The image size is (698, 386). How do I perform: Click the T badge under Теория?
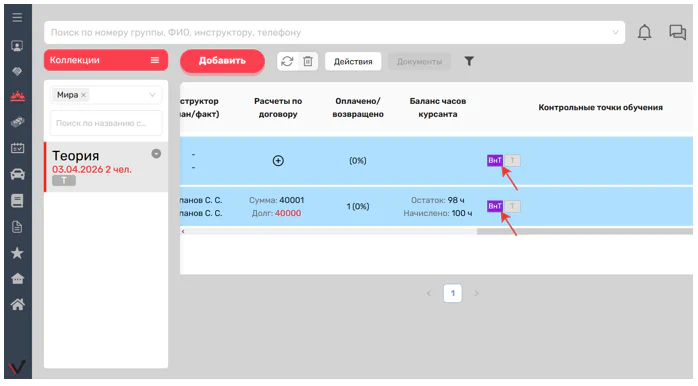point(64,180)
